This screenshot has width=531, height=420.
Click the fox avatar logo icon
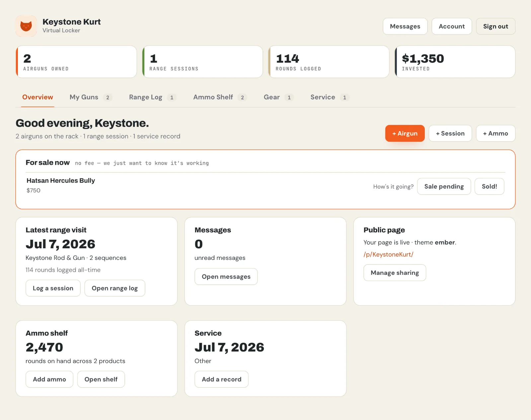[x=26, y=26]
